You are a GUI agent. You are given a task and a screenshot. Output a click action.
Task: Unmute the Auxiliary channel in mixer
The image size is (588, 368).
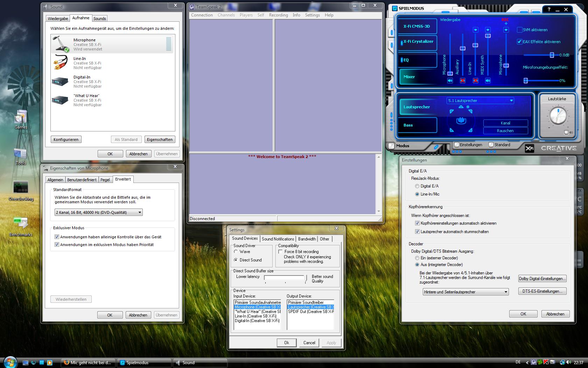[x=463, y=81]
